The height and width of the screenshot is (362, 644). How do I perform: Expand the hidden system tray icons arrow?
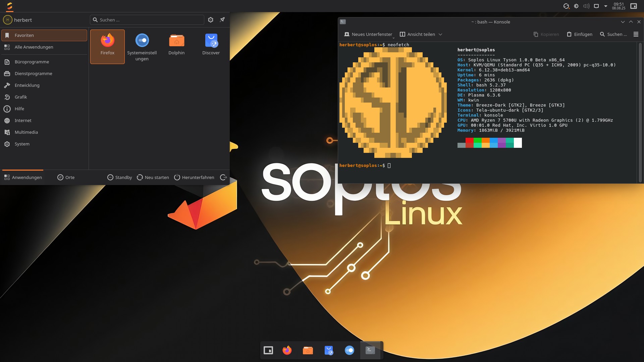[x=606, y=6]
